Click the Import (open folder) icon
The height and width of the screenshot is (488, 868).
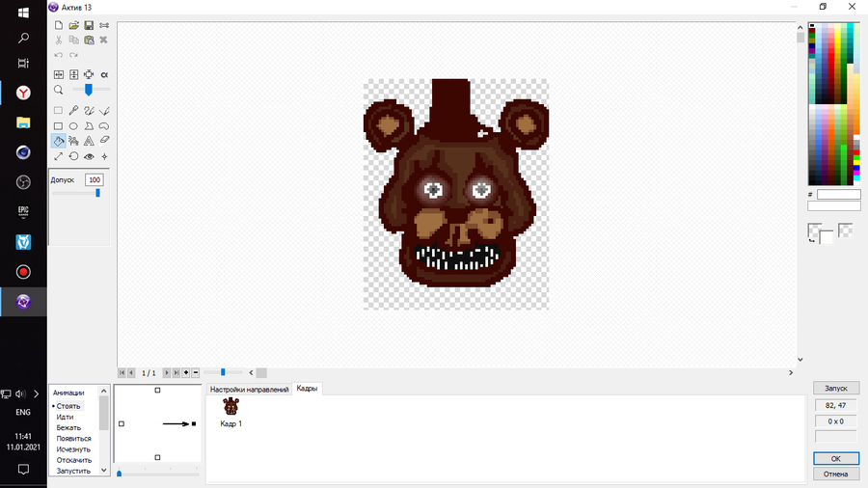coord(73,25)
